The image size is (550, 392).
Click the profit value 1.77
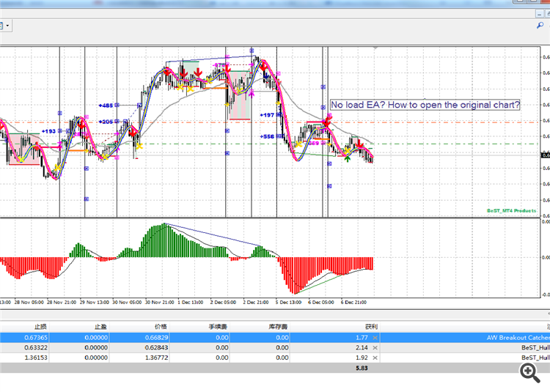pyautogui.click(x=362, y=338)
